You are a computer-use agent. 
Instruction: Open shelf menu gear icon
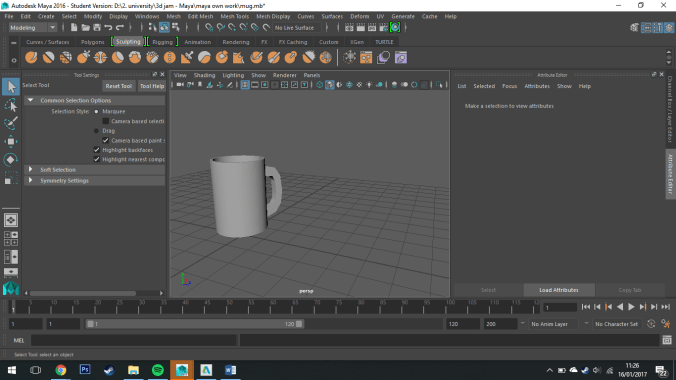[13, 60]
